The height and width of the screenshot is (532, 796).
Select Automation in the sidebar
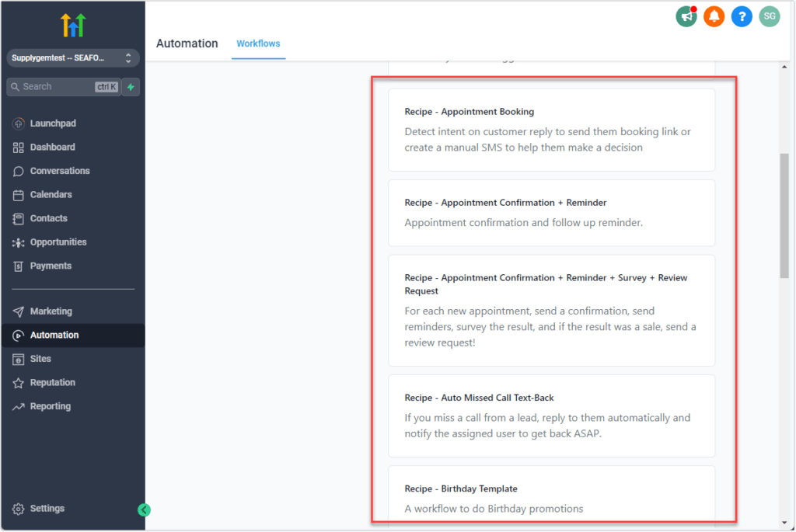click(x=73, y=336)
